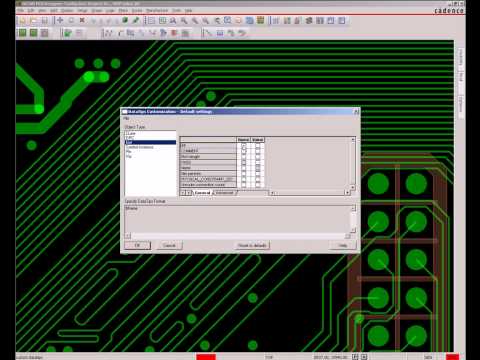Click the second green square icon in second toolbar row
This screenshot has height=360, width=480.
33,33
